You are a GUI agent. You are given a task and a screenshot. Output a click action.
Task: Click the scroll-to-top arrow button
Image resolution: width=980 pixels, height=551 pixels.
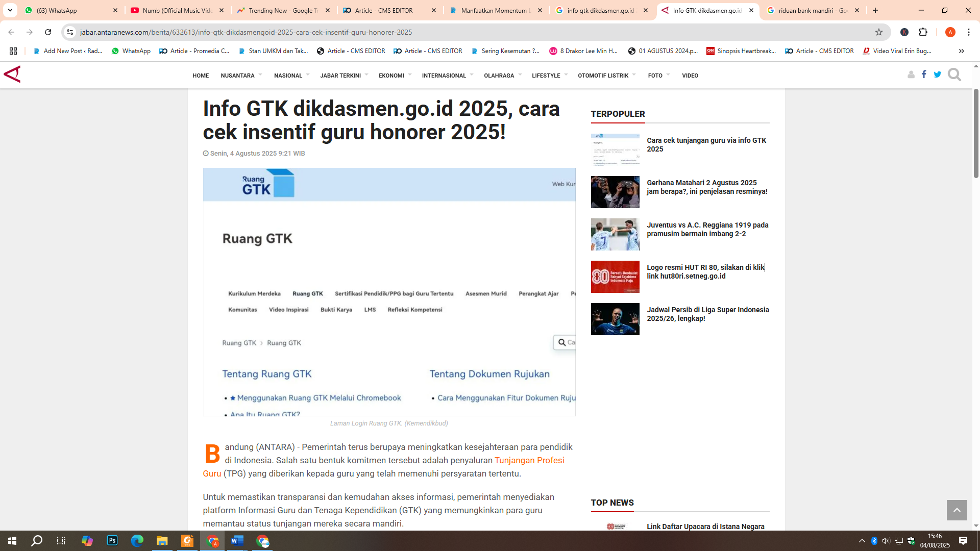957,510
